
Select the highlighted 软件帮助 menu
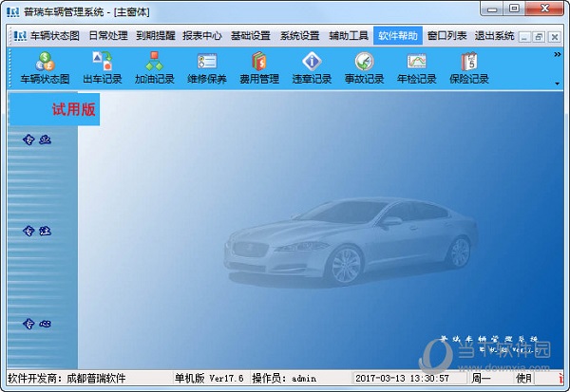pos(397,36)
